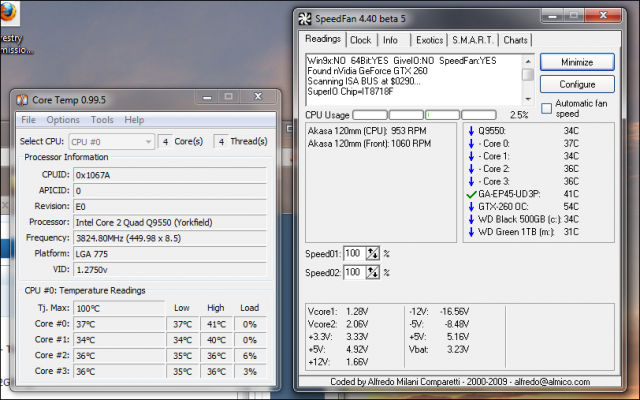Switch to the Readings tab

click(x=322, y=39)
